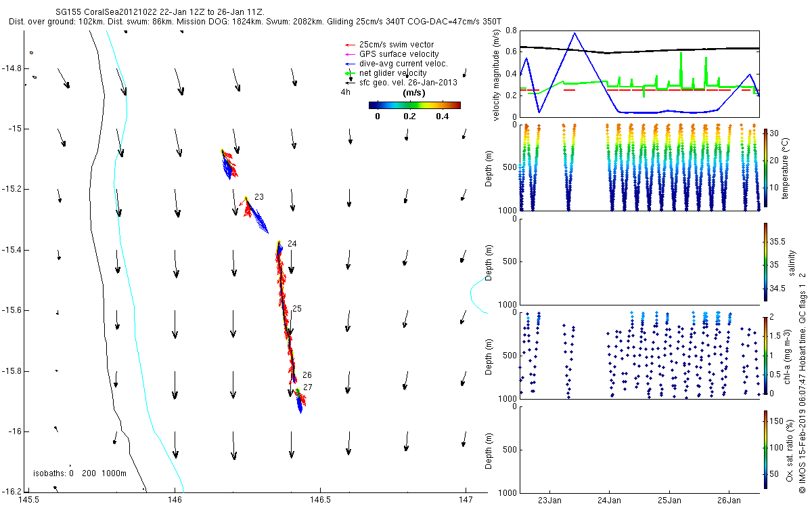Click longitude tick label '147' on map
Viewport: 812px width, 508px height.
(x=466, y=500)
